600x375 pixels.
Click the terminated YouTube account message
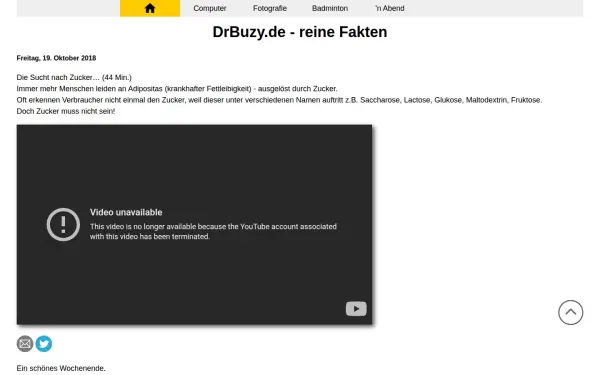(x=213, y=232)
